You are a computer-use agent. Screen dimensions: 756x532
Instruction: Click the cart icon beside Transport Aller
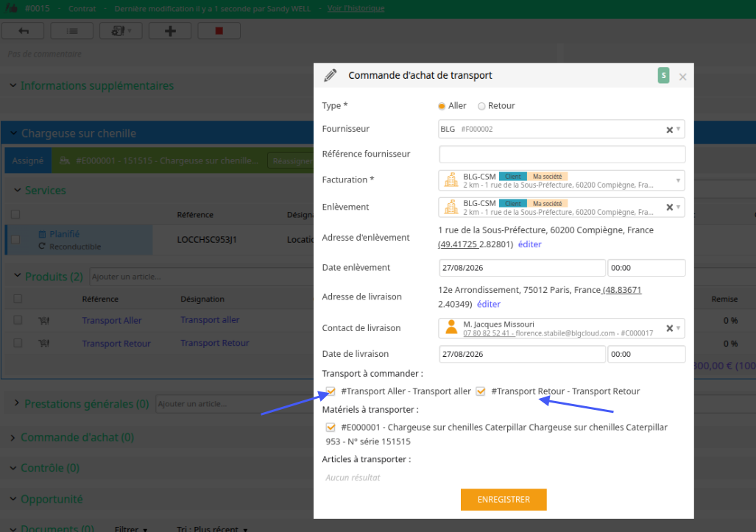click(x=44, y=321)
